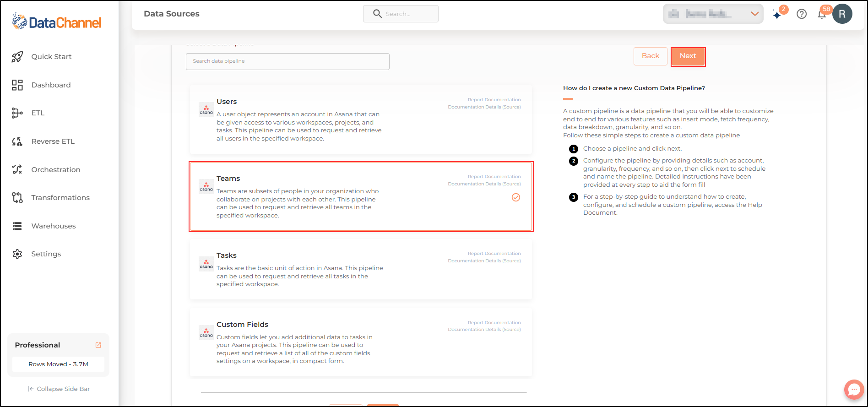Screen dimensions: 868x407
Task: Go to Settings menu item
Action: point(46,254)
